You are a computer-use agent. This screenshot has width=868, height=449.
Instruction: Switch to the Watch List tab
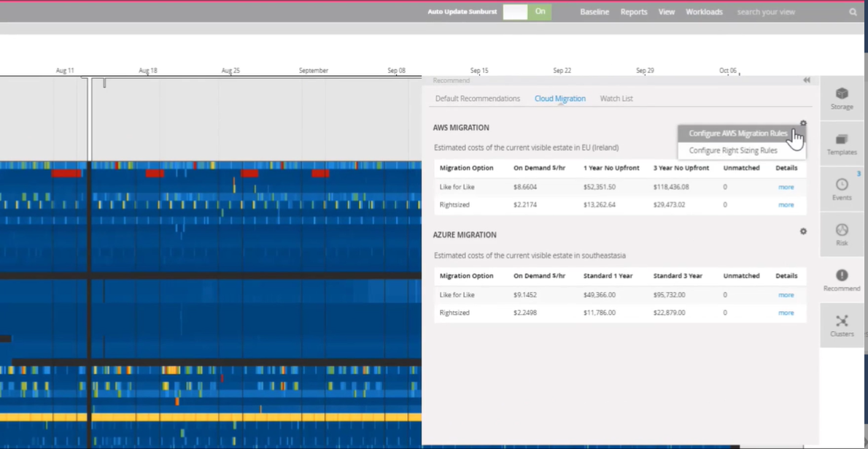pos(616,99)
